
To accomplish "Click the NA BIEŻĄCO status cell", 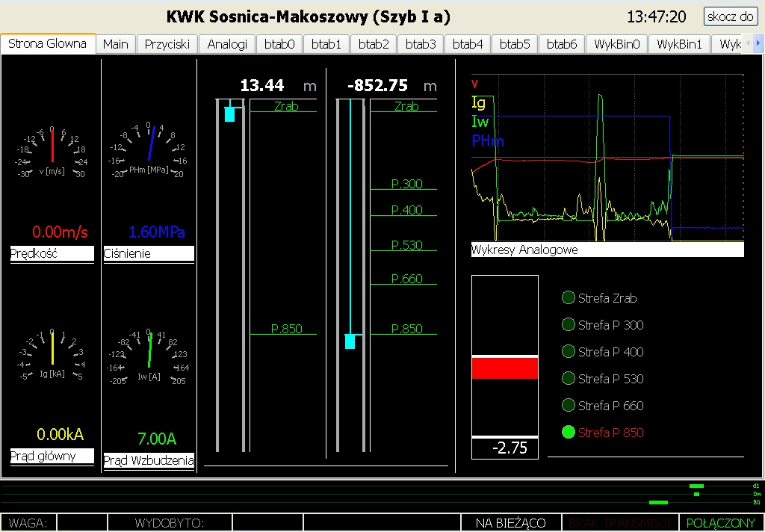I will [x=511, y=523].
